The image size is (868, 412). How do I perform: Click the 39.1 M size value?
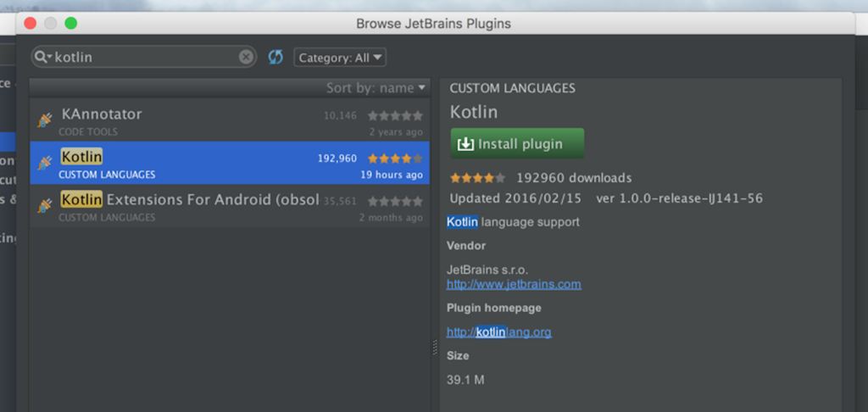[465, 380]
